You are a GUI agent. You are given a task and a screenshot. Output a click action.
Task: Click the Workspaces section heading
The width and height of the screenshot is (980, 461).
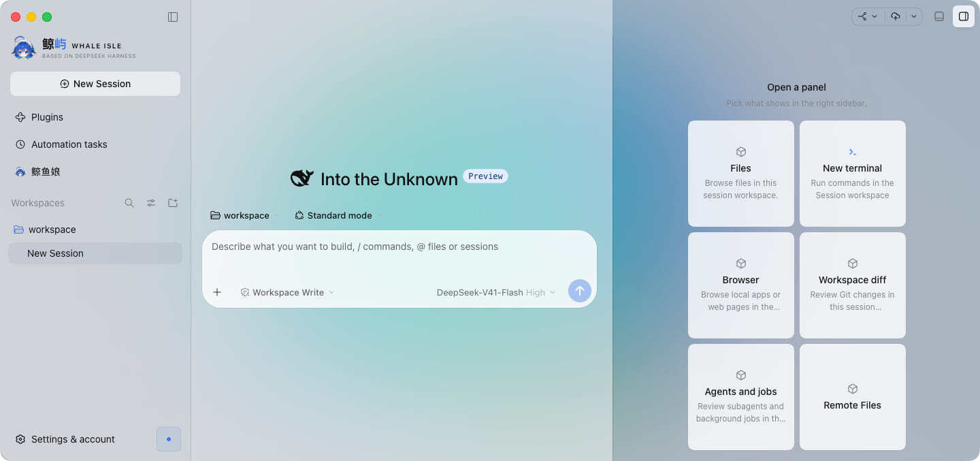pyautogui.click(x=37, y=203)
